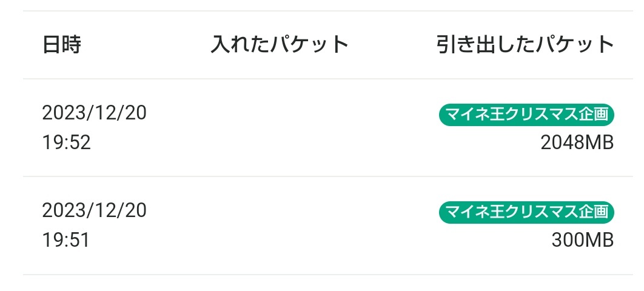644x291 pixels.
Task: Click the divider line beneath the 300MB row
Action: tap(327, 274)
